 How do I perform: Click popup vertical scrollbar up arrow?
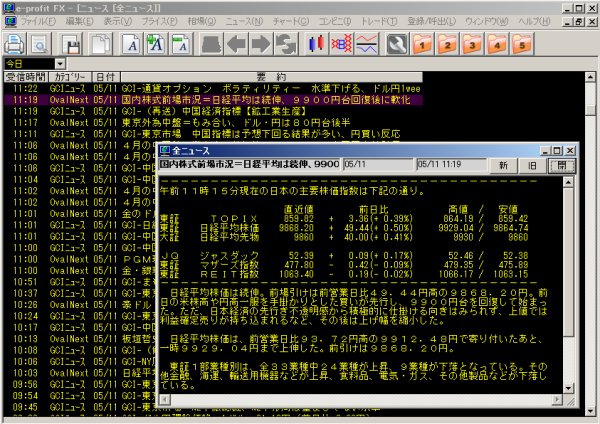pos(568,182)
